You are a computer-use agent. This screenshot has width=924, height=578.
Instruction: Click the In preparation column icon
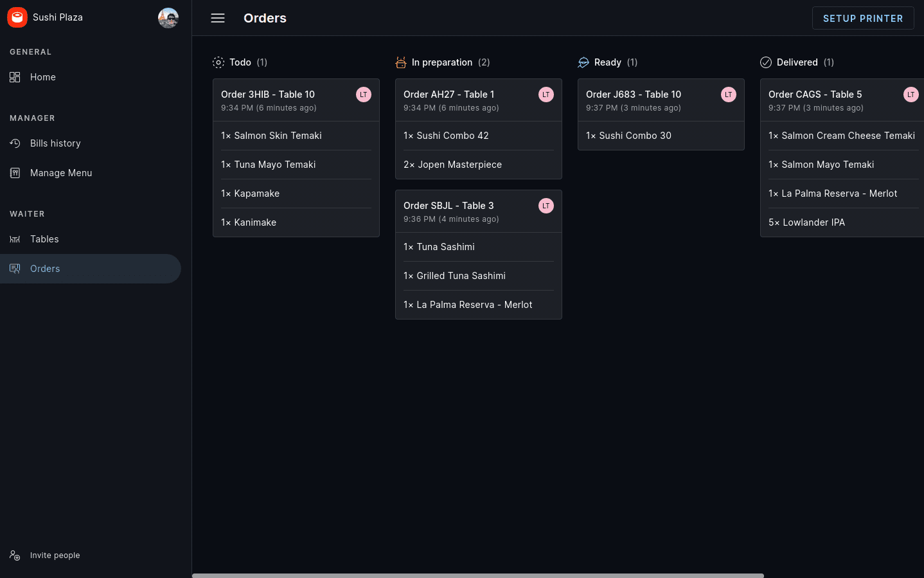pos(401,62)
